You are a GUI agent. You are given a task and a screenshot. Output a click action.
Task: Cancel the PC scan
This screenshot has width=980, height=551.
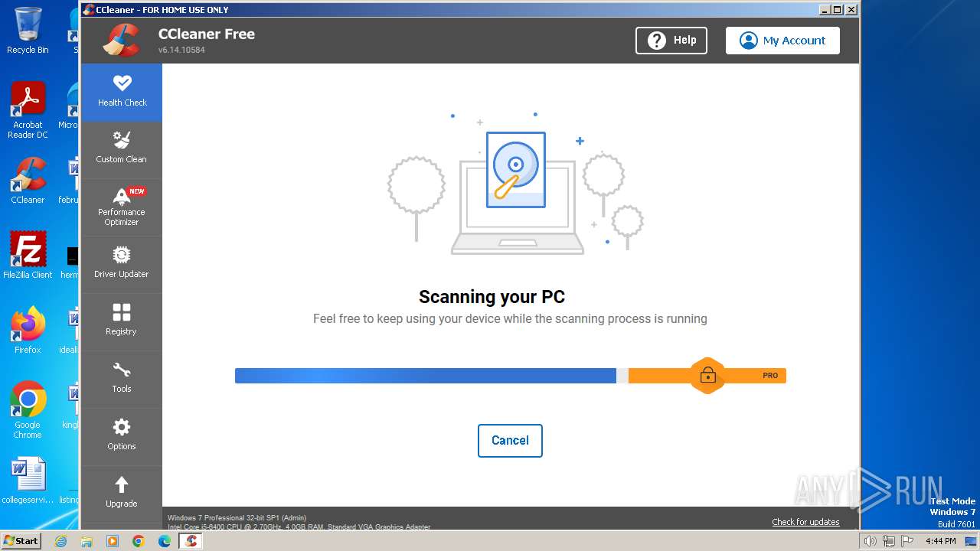pyautogui.click(x=510, y=441)
